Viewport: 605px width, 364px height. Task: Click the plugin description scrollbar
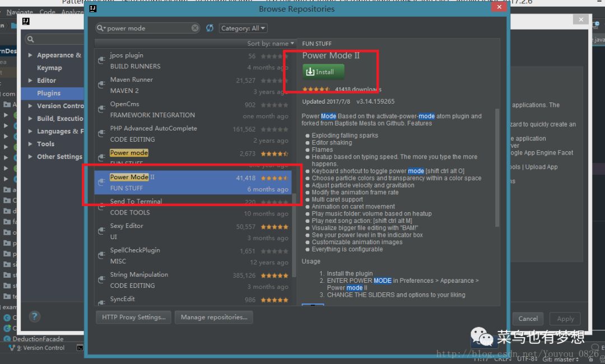pos(497,168)
